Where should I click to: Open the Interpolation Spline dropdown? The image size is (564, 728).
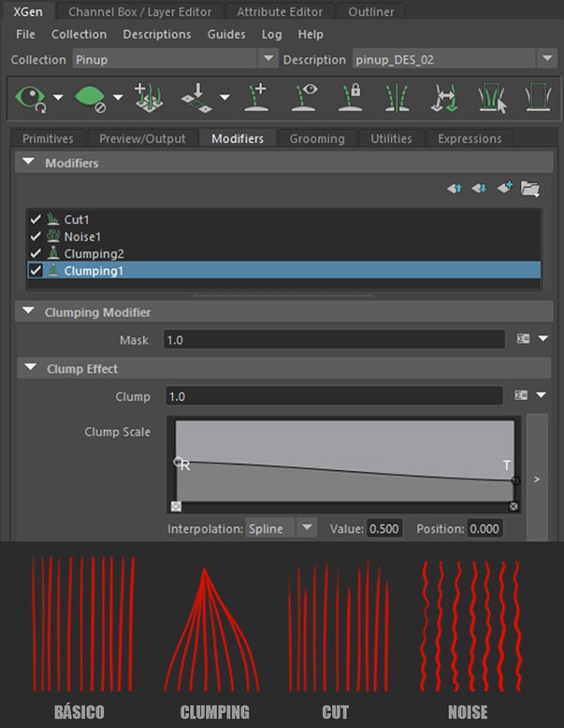[281, 528]
